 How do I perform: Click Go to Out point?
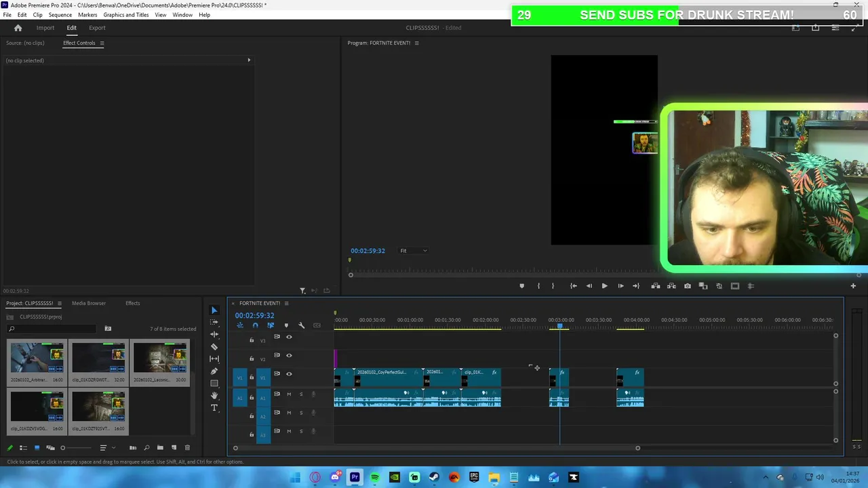click(636, 286)
